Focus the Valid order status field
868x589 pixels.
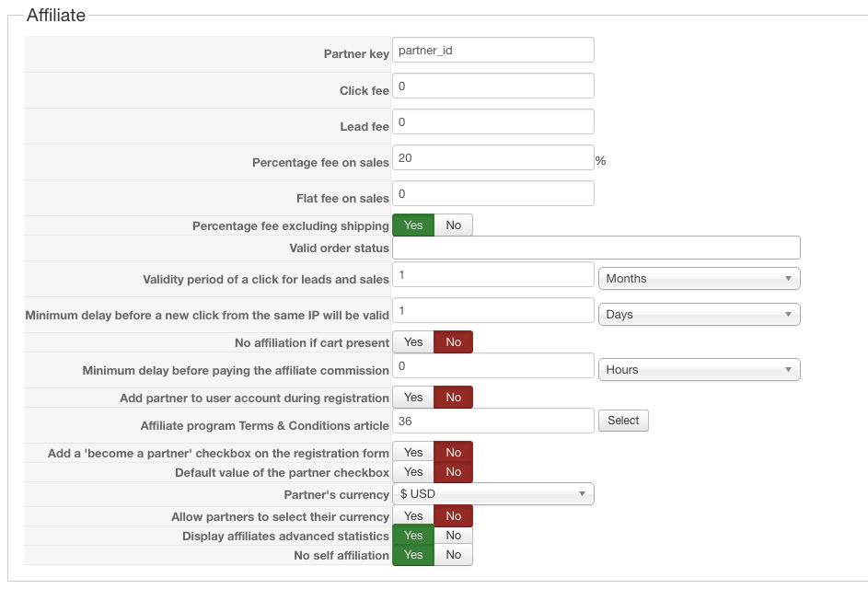click(596, 248)
